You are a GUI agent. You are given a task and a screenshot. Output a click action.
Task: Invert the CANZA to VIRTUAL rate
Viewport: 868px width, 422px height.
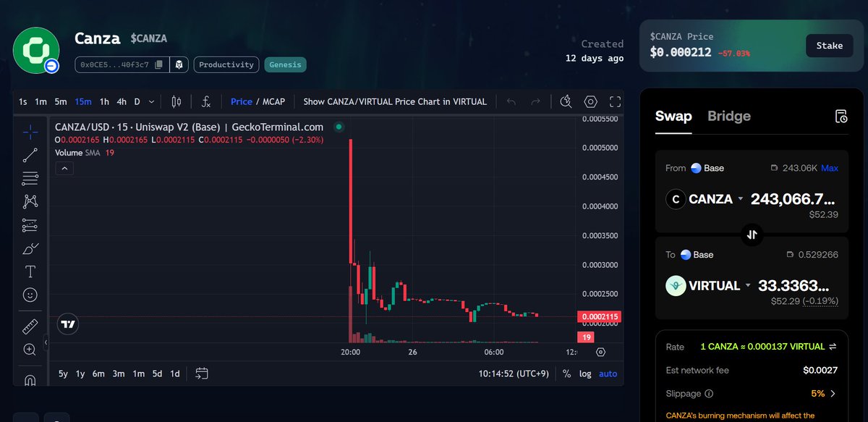click(832, 347)
